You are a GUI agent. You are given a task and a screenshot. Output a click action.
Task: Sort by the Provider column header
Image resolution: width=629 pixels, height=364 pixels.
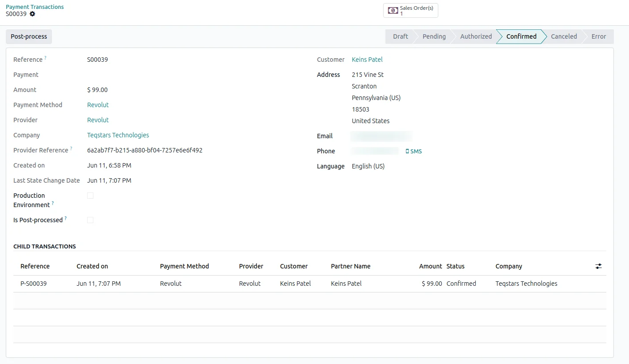pos(251,266)
